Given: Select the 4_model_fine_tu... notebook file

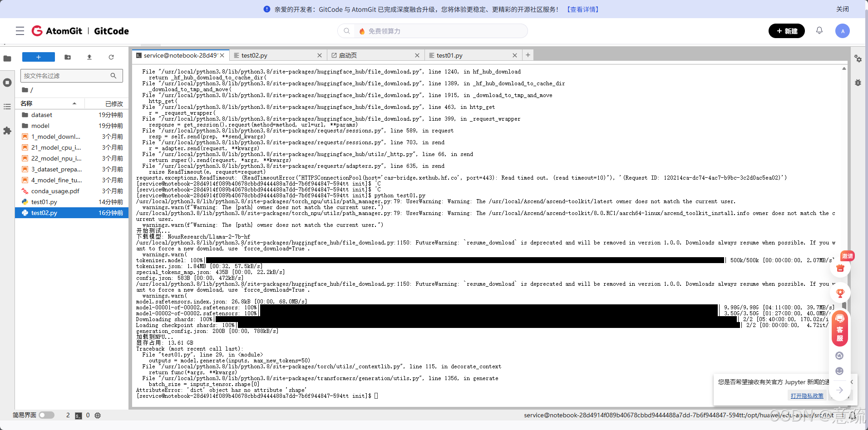Looking at the screenshot, I should 72,180.
